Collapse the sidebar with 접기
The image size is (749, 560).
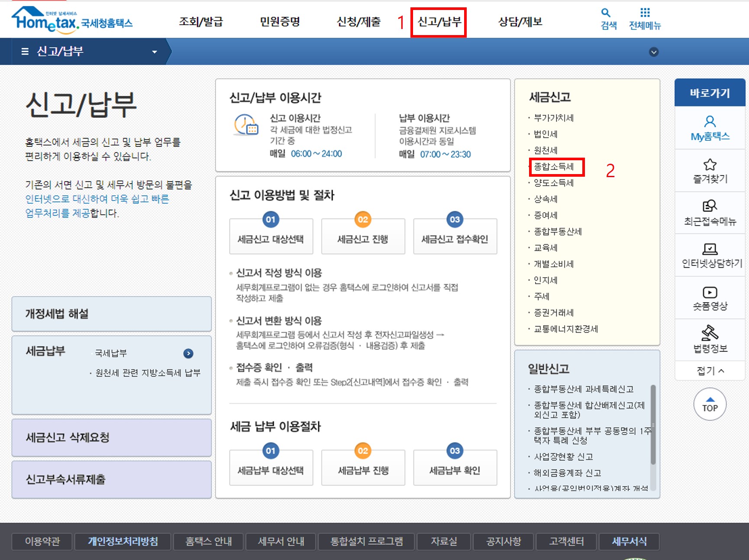710,371
